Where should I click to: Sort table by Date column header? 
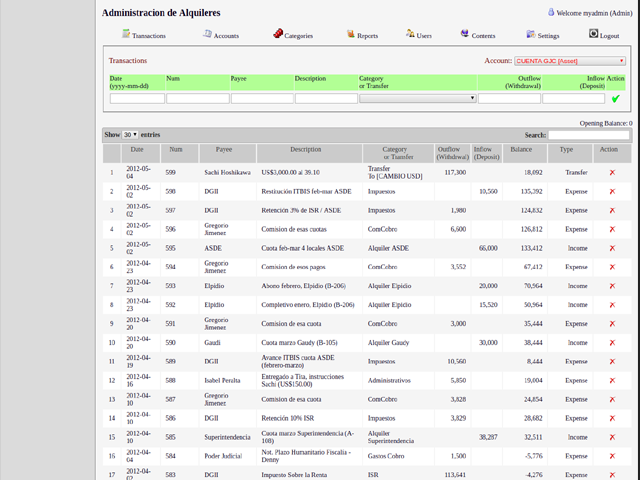click(x=140, y=153)
